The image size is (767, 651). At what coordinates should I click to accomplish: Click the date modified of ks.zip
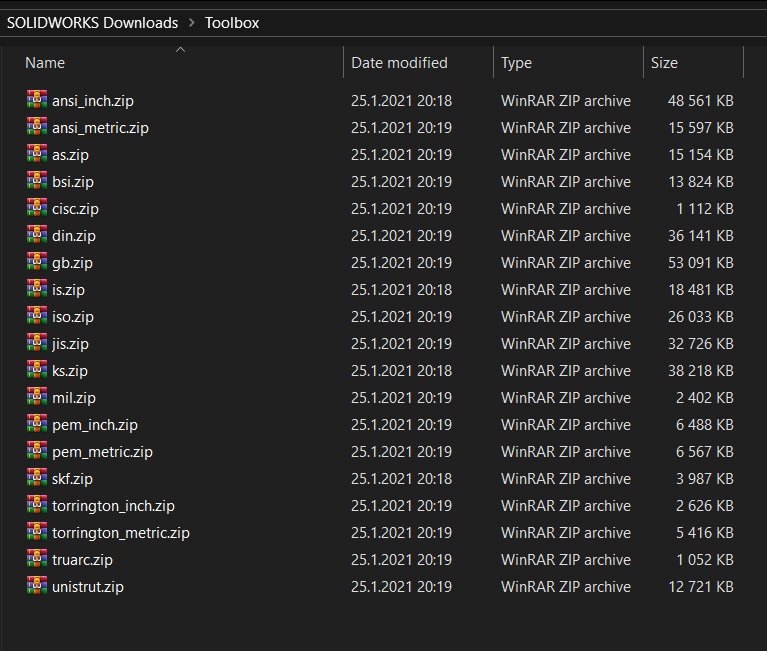401,371
